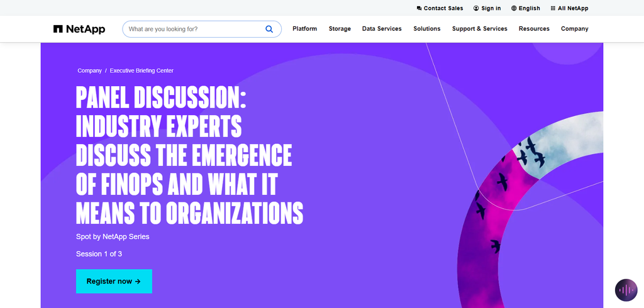Click the All NetApp grid icon
The width and height of the screenshot is (644, 308).
tap(553, 8)
